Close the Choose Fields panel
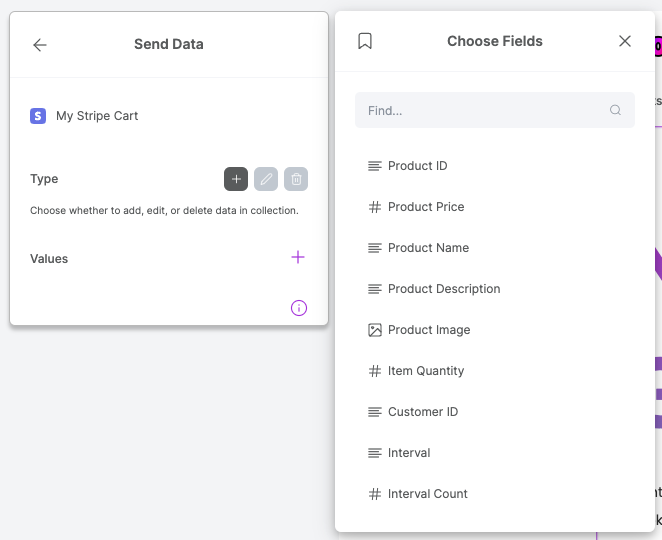The image size is (662, 540). coord(625,41)
